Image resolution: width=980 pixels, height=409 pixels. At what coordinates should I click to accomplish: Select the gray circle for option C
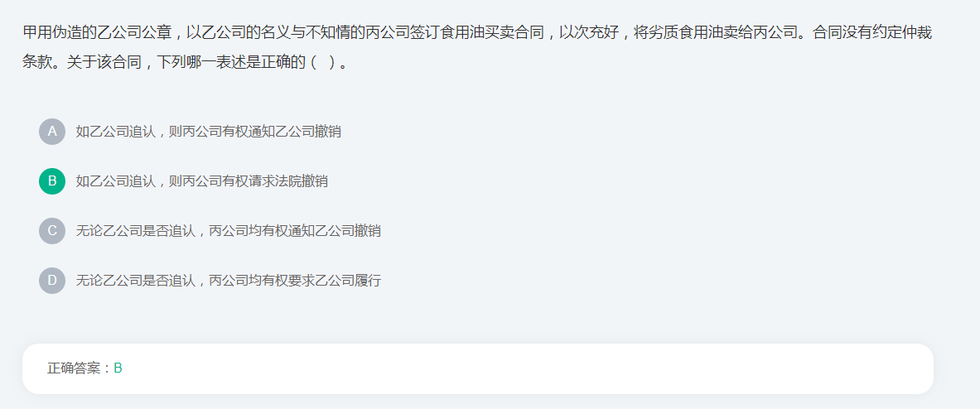[52, 230]
